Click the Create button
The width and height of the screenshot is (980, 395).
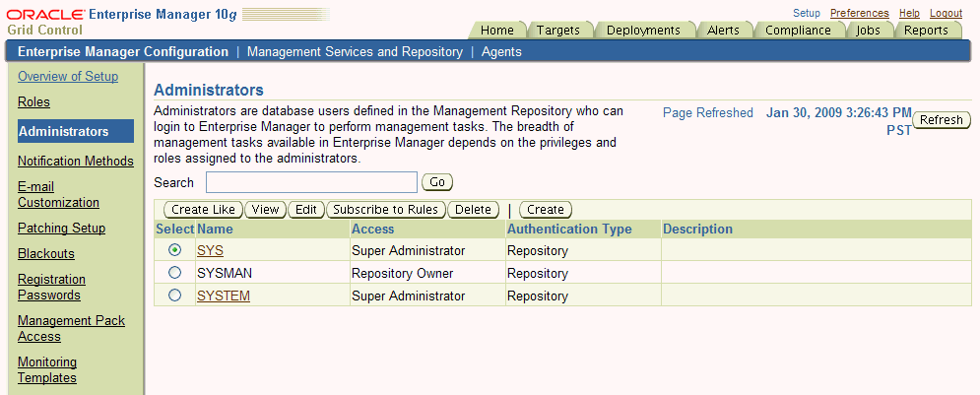(546, 210)
